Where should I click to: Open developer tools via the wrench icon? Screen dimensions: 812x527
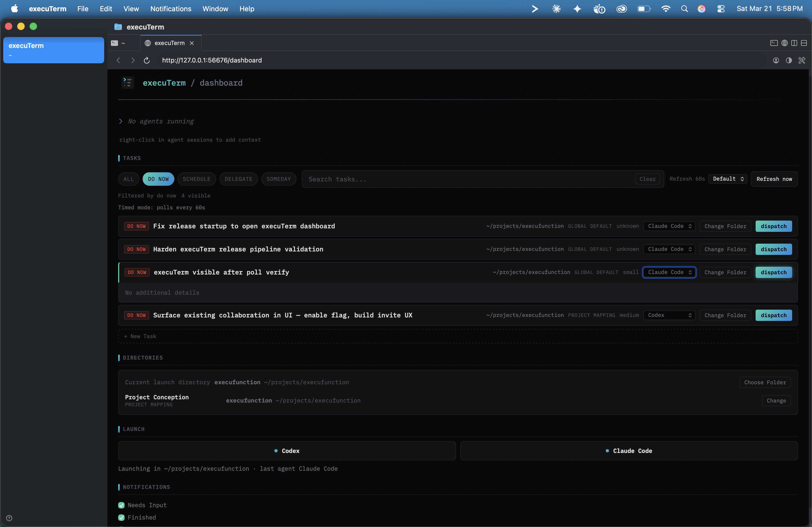click(802, 60)
